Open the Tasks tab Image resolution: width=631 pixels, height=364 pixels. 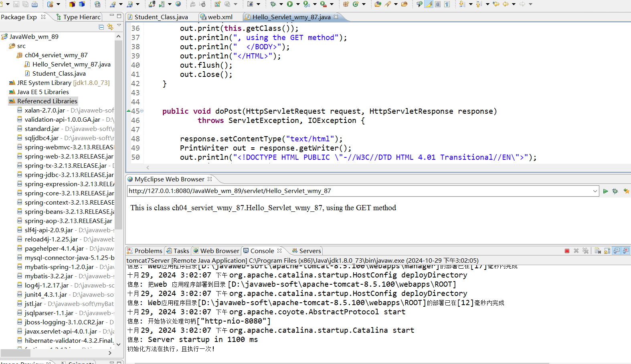click(178, 251)
